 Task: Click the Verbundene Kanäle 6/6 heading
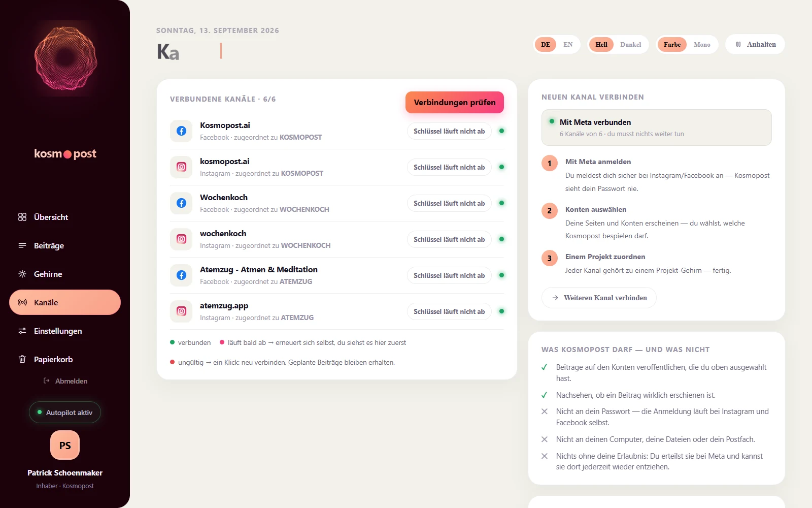[223, 99]
